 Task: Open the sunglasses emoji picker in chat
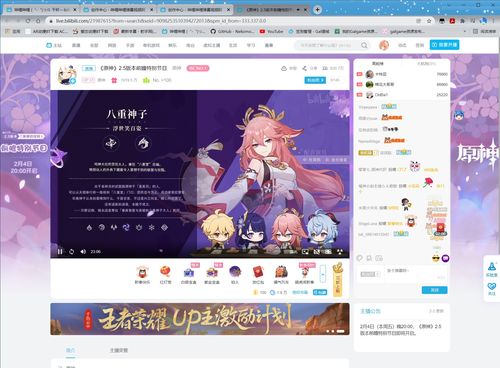(436, 258)
